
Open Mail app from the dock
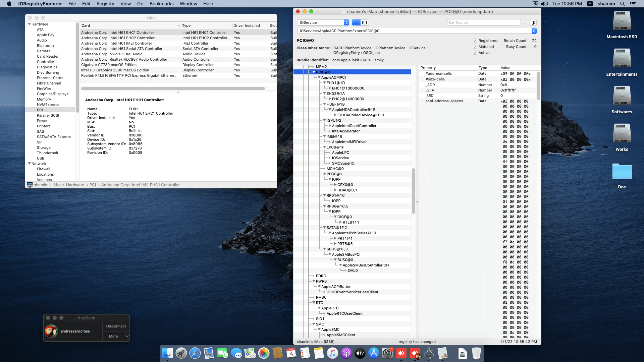pyautogui.click(x=209, y=353)
